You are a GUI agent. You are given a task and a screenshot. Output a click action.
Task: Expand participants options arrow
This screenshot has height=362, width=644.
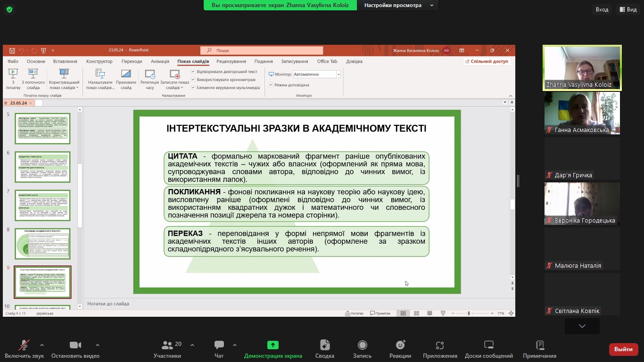(x=192, y=345)
